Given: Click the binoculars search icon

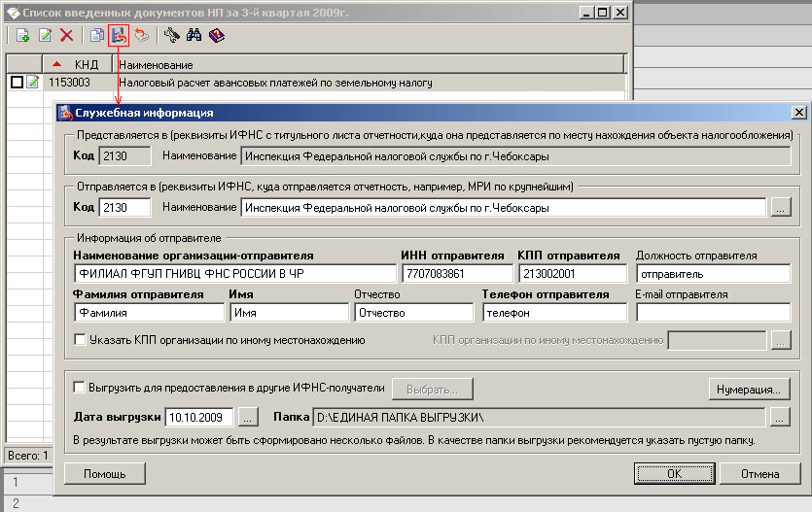Looking at the screenshot, I should (194, 35).
